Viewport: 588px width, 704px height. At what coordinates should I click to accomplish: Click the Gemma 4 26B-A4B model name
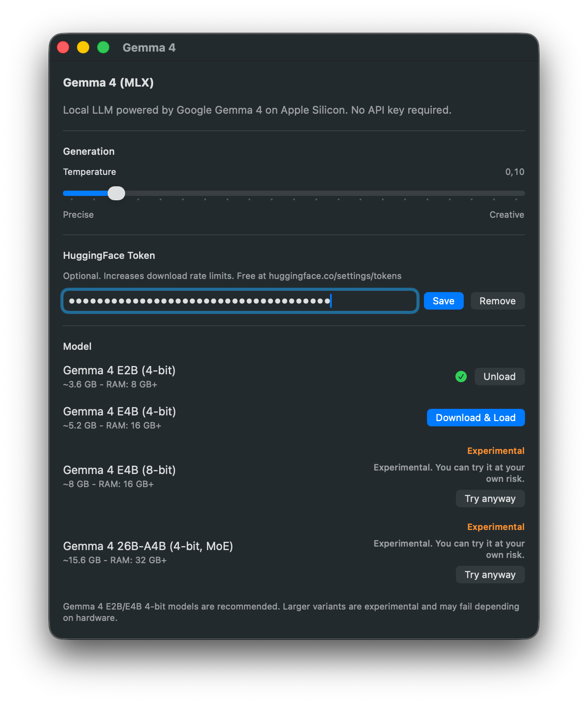coord(148,546)
